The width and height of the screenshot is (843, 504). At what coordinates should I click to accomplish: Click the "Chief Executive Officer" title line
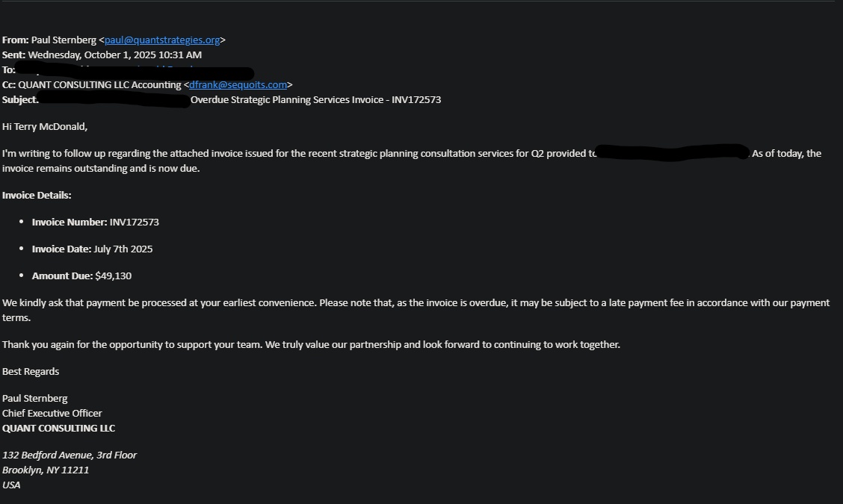coord(52,414)
